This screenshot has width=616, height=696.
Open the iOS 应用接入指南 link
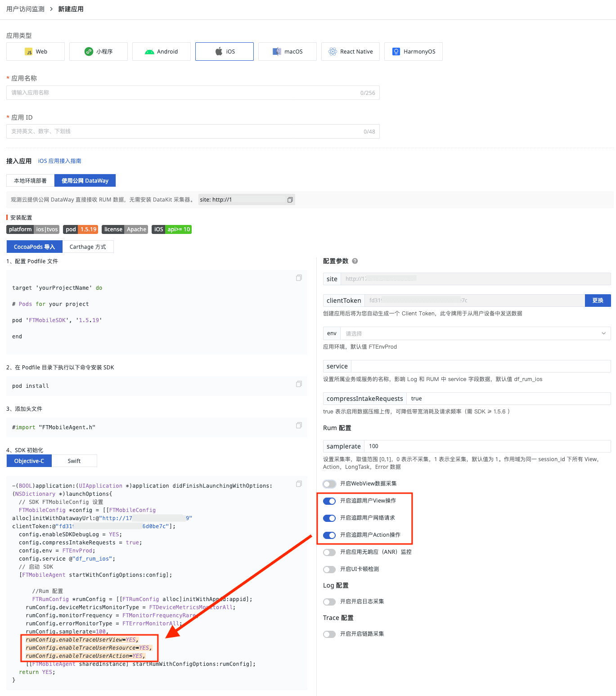click(59, 161)
